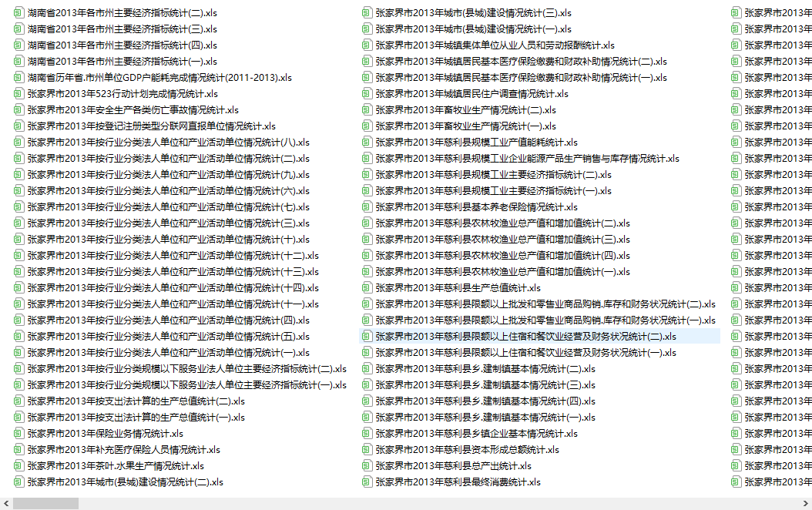Click the horizontal scrollbar right arrow
812x510 pixels.
tap(806, 503)
